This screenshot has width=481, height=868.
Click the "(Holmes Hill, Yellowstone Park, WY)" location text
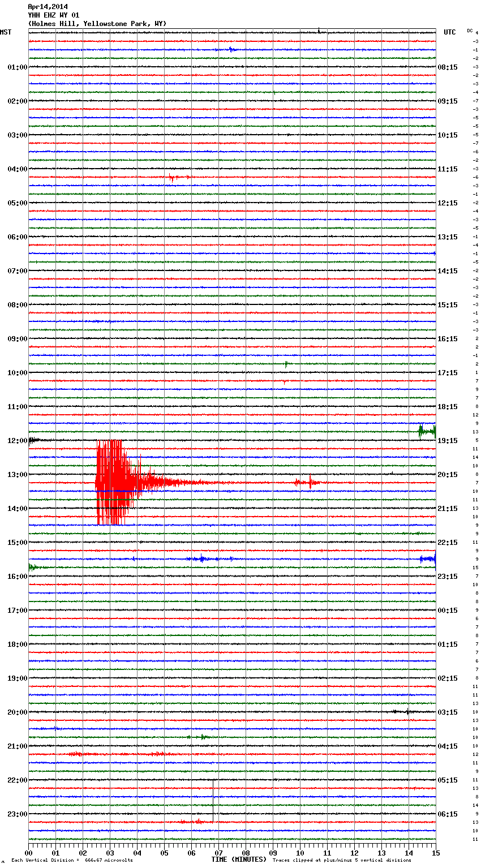click(x=97, y=24)
